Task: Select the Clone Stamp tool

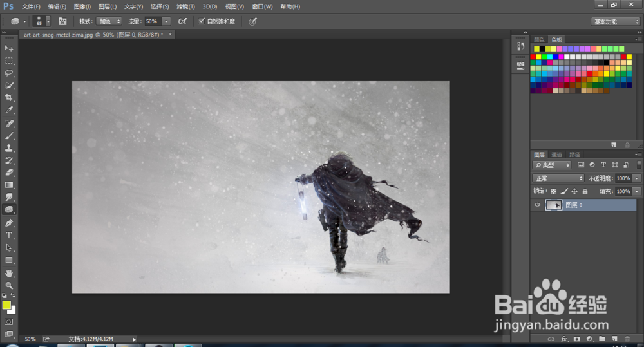Action: 8,148
